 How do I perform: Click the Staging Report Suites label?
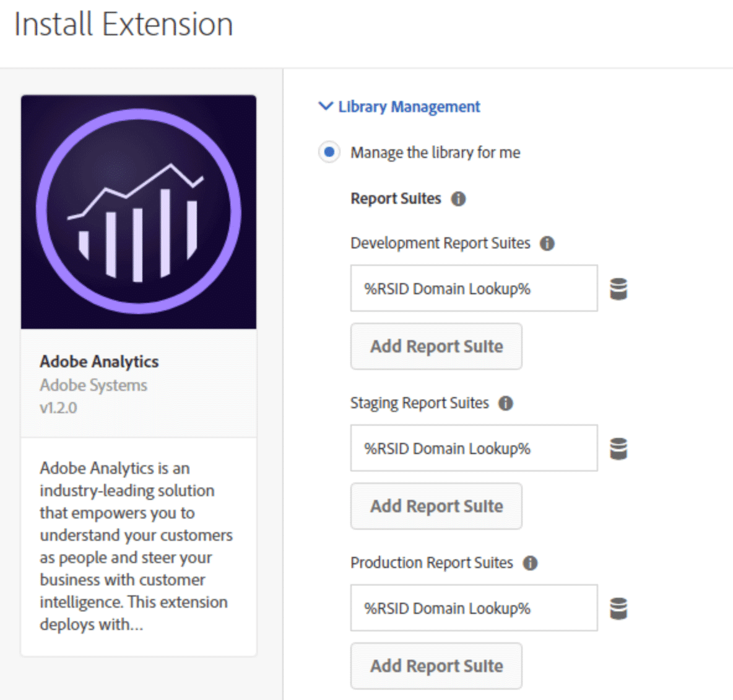click(x=419, y=403)
